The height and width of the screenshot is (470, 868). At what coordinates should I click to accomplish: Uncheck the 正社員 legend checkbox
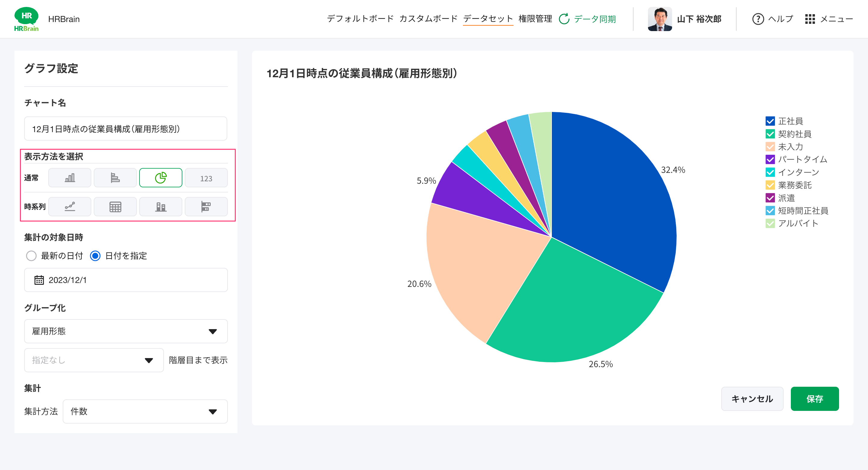pyautogui.click(x=770, y=121)
